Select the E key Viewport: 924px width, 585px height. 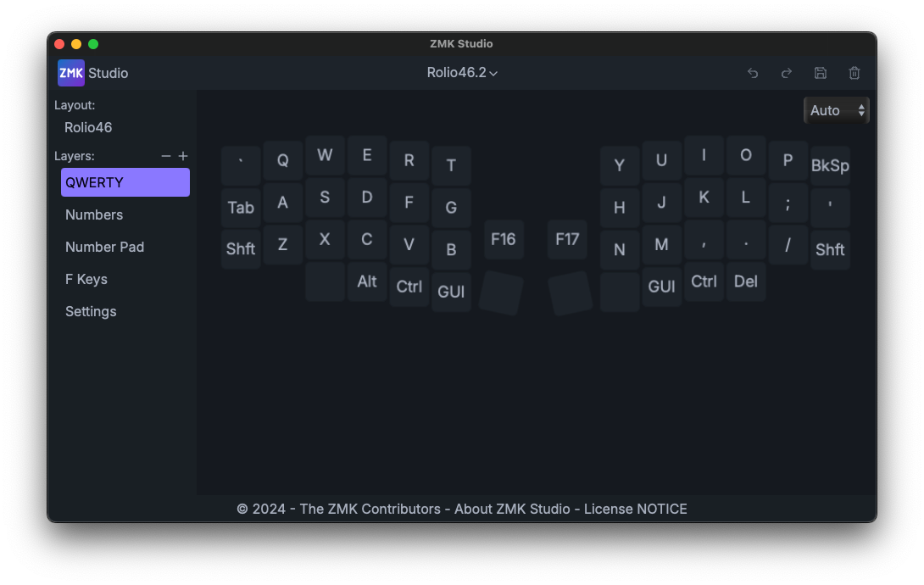pos(367,155)
